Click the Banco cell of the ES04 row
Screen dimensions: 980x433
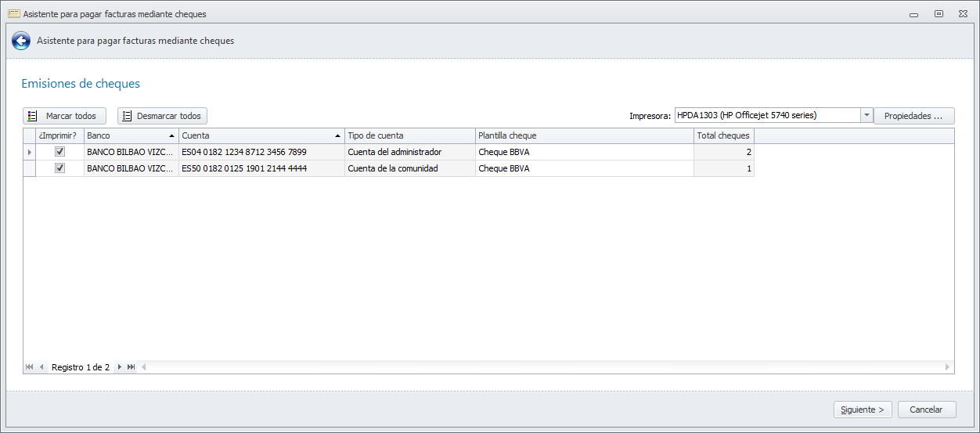(x=132, y=152)
